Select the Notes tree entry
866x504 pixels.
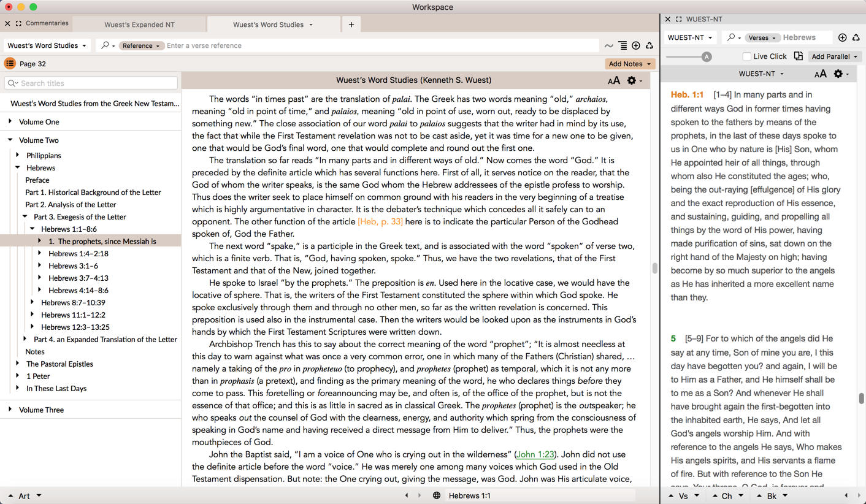point(35,352)
